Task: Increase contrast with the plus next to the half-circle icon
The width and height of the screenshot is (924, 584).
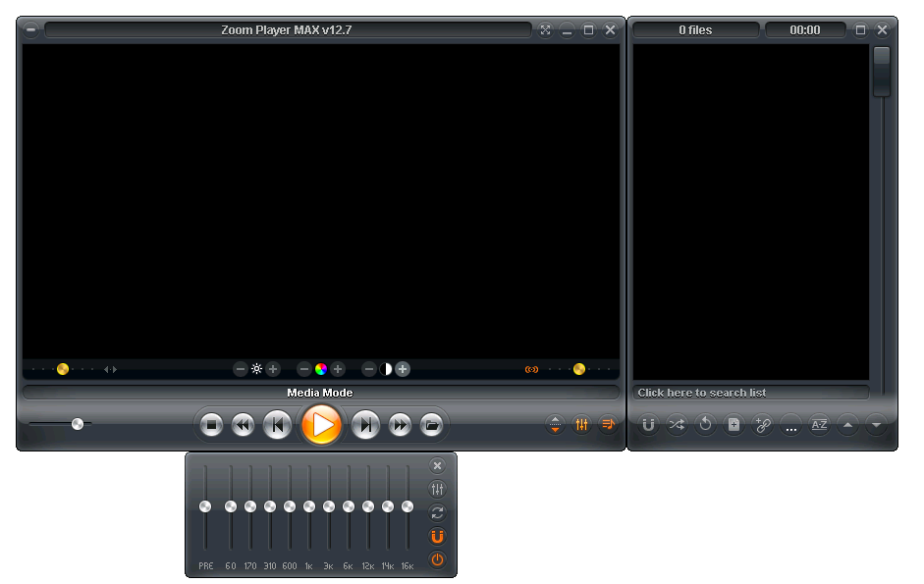Action: pos(403,369)
